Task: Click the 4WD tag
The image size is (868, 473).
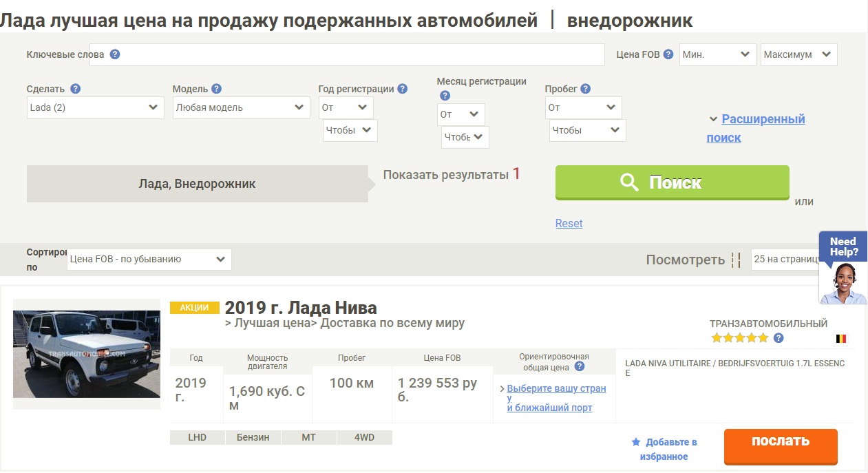Action: (x=365, y=437)
